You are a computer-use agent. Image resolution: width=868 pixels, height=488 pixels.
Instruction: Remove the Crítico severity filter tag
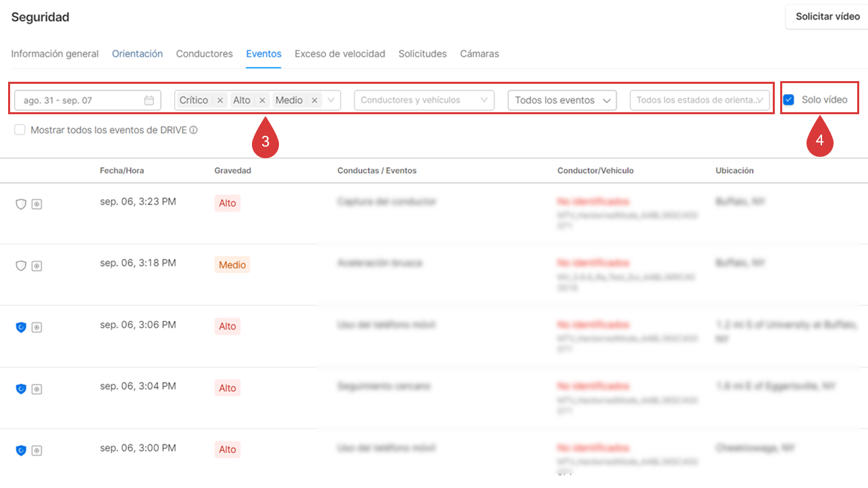(x=220, y=101)
